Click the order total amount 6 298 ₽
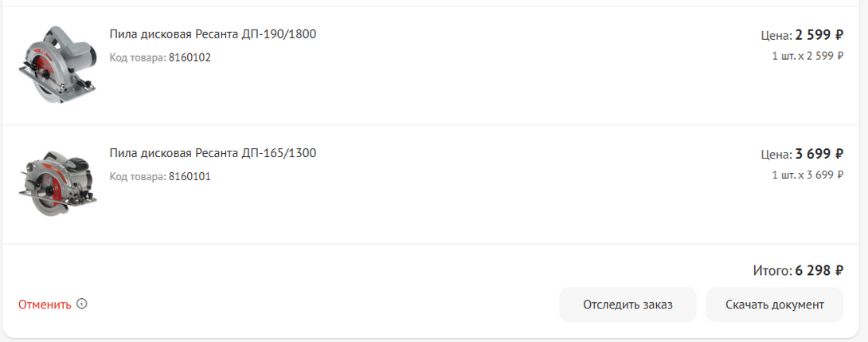Screen dimensions: 868x342 point(819,271)
